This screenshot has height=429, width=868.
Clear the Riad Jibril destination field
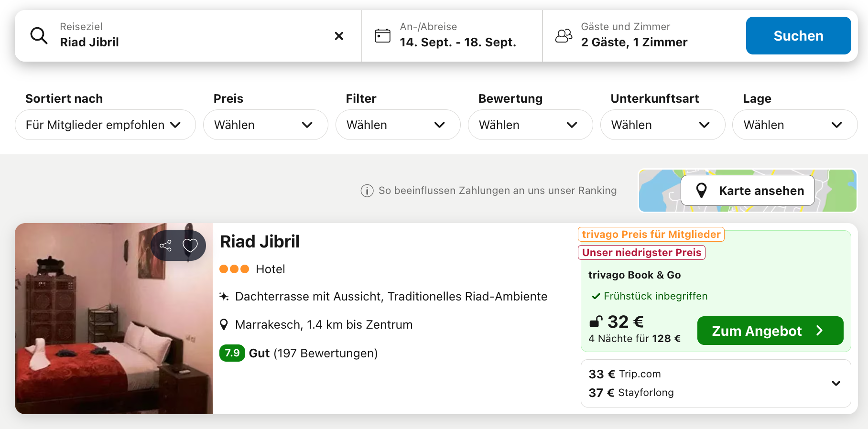(339, 36)
